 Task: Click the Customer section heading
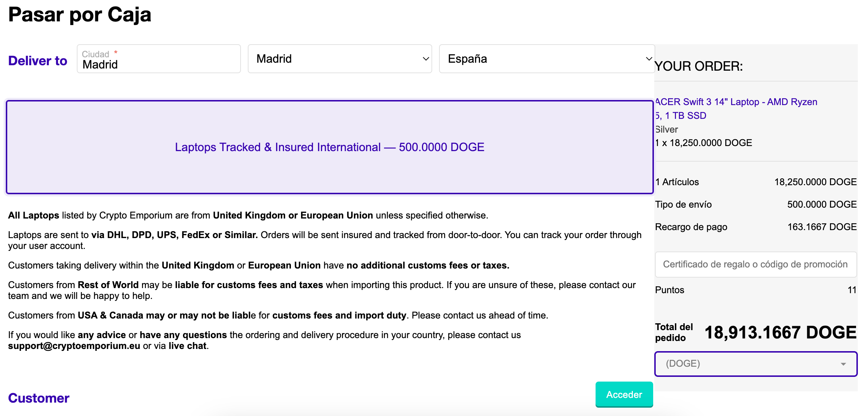(x=39, y=398)
